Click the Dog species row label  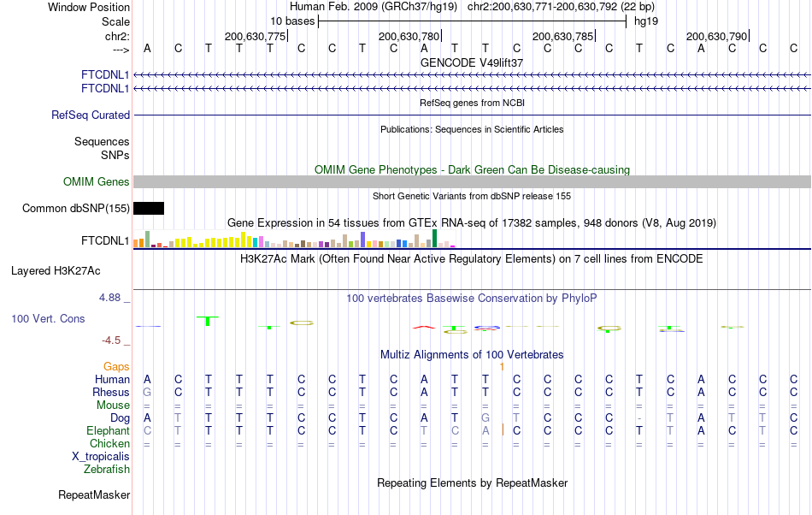point(120,418)
